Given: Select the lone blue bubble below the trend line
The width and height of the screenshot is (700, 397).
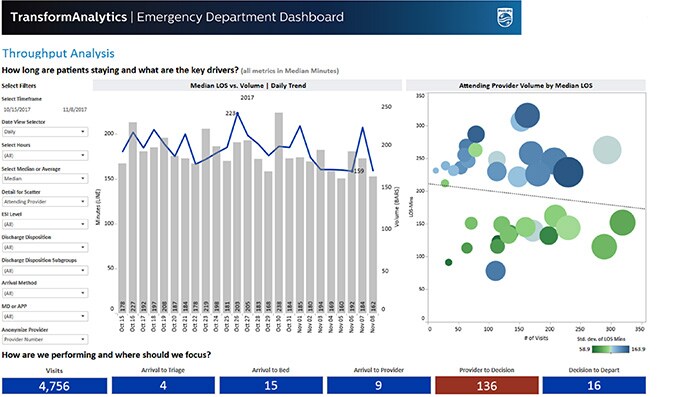Looking at the screenshot, I should click(495, 271).
